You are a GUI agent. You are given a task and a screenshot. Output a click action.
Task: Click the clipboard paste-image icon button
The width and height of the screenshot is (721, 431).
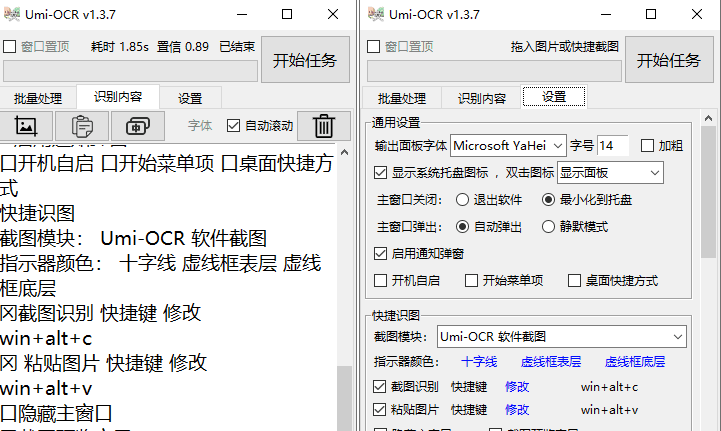tap(82, 126)
